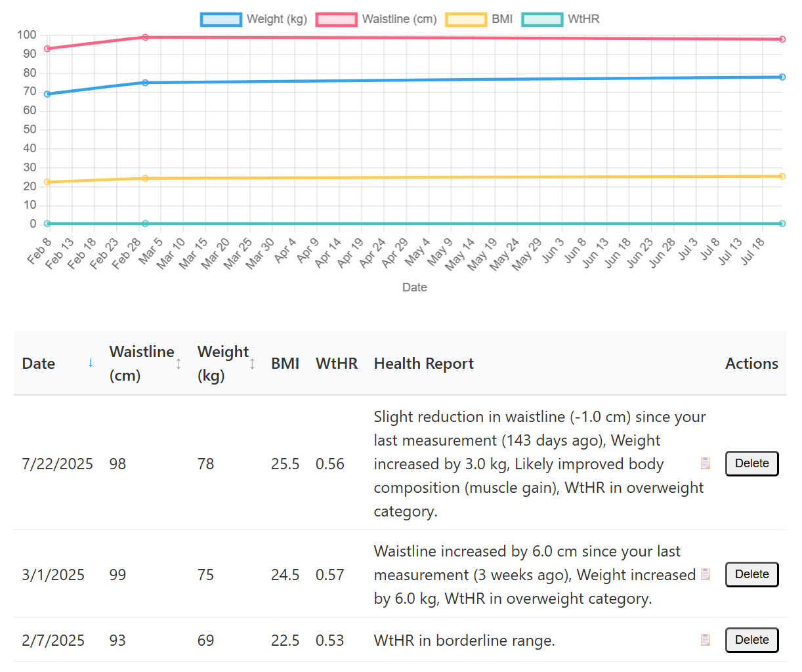Open the health report icon for 7/22/2025 row

pos(706,463)
